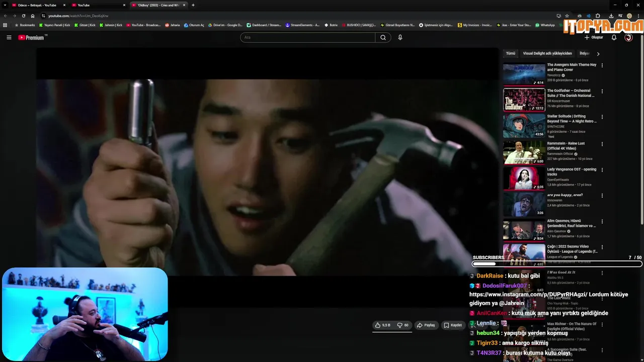Show more filter chips with right chevron
The image size is (644, 362).
(598, 53)
